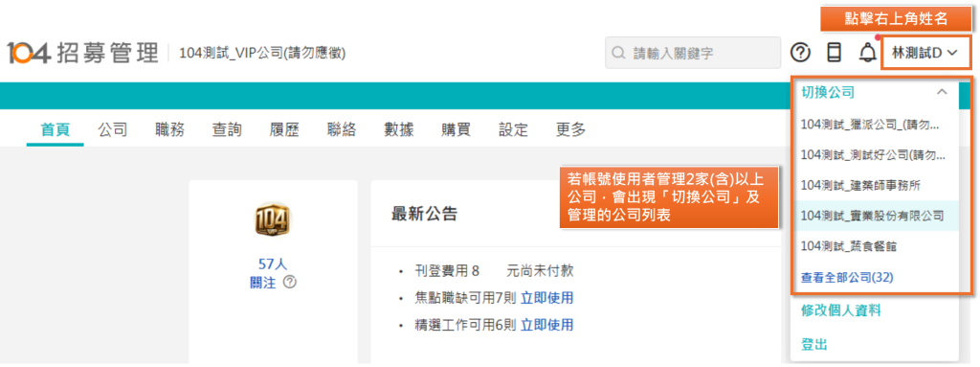The width and height of the screenshot is (980, 367).
Task: Open the 職務 menu
Action: [170, 129]
